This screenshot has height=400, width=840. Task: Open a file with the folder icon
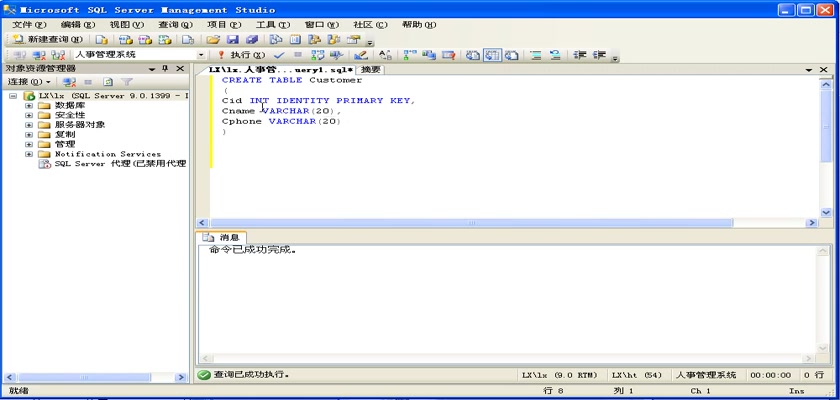[x=213, y=40]
